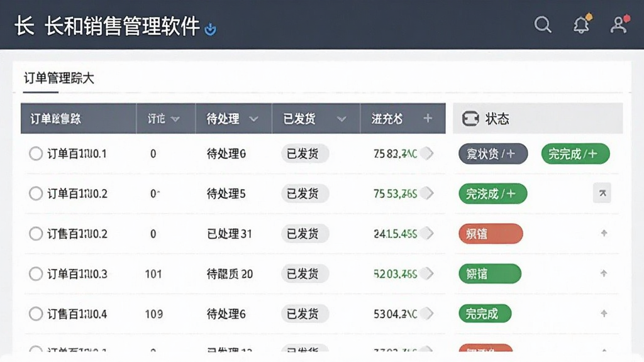Click green 完完成/+ button in 1110.1 row
Image resolution: width=644 pixels, height=362 pixels.
[575, 154]
